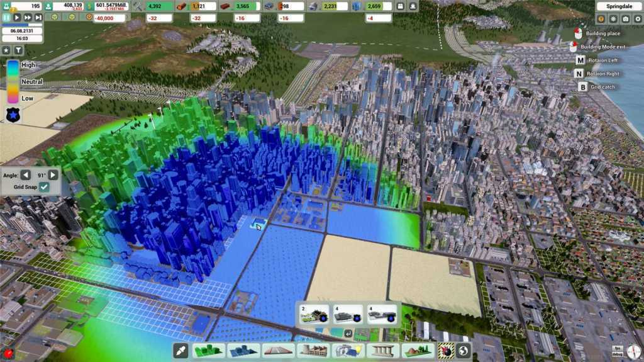Select the roads build category

(x=278, y=351)
